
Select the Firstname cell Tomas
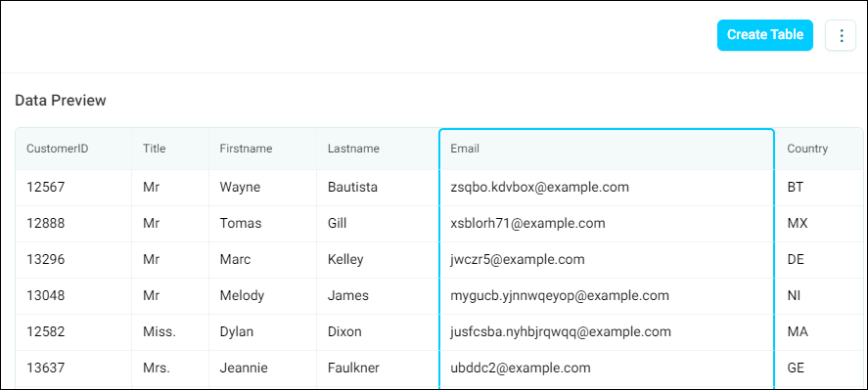coord(262,224)
